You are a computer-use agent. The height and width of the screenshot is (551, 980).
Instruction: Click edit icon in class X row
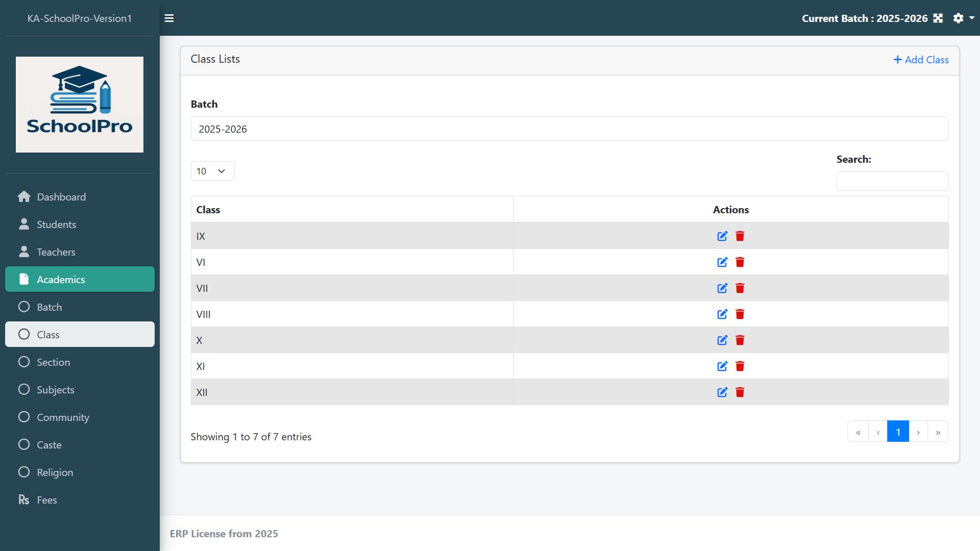click(722, 340)
